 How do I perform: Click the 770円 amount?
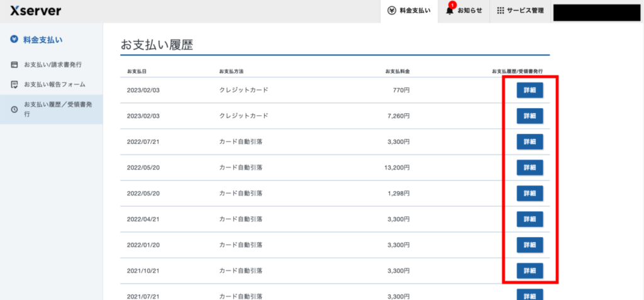point(401,90)
